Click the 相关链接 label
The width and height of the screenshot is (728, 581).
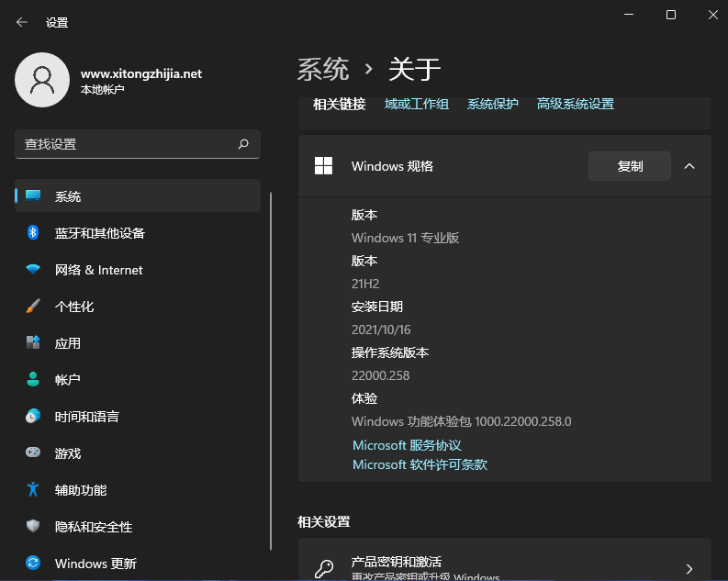(340, 104)
